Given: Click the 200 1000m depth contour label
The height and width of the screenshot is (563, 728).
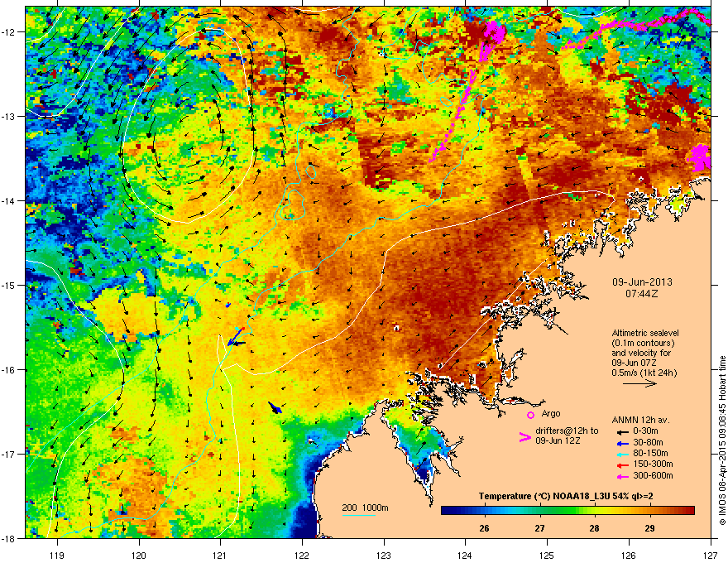Looking at the screenshot, I should (365, 508).
